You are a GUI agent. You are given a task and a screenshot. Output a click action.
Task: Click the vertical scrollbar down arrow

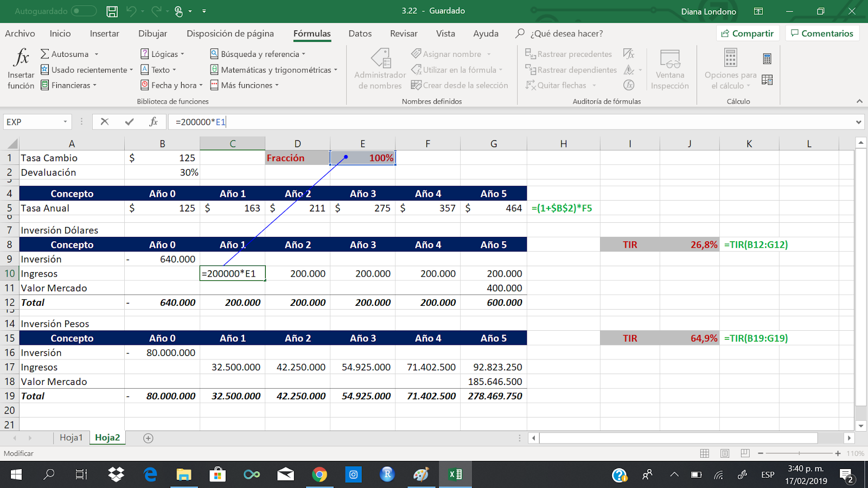click(x=860, y=426)
